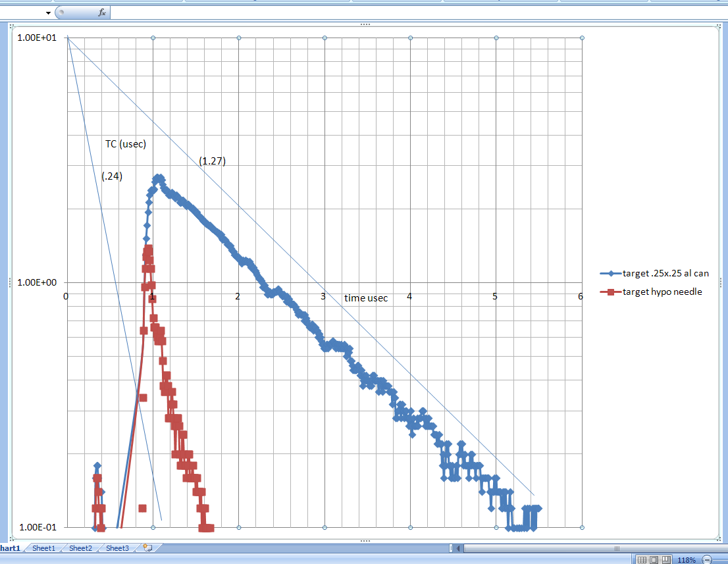The height and width of the screenshot is (564, 728).
Task: Insert a new worksheet with the tab icon
Action: tap(147, 548)
